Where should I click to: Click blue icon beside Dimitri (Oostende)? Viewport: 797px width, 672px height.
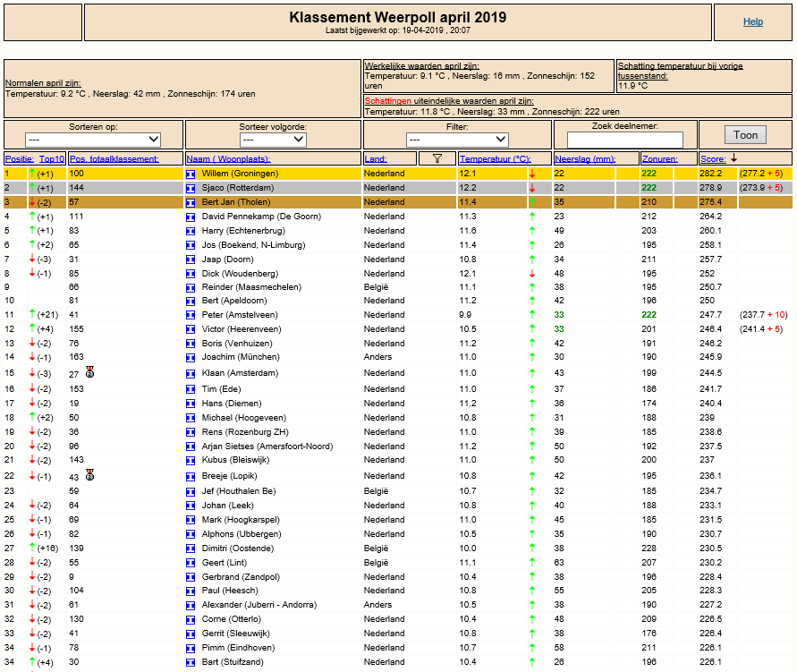coord(191,549)
